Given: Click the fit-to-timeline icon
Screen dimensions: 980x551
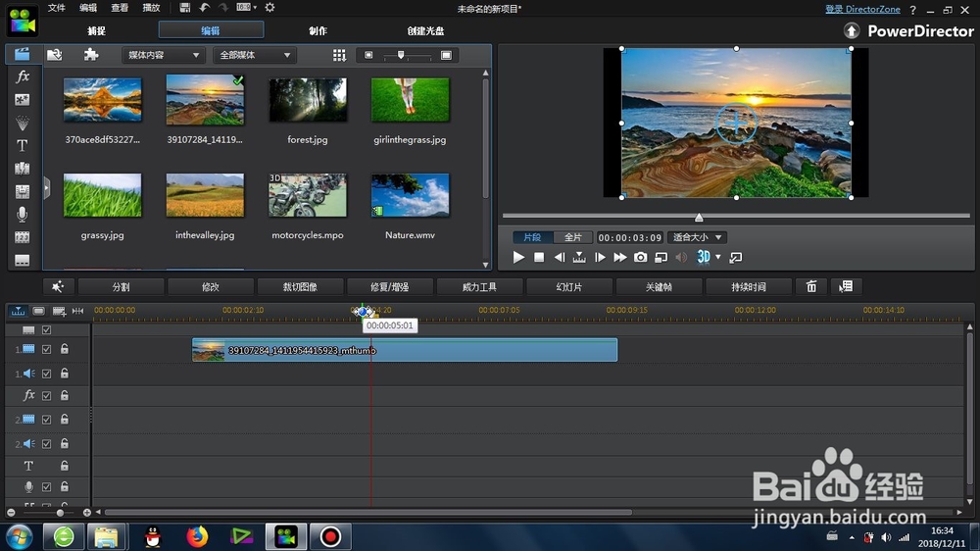Looking at the screenshot, I should click(x=78, y=311).
